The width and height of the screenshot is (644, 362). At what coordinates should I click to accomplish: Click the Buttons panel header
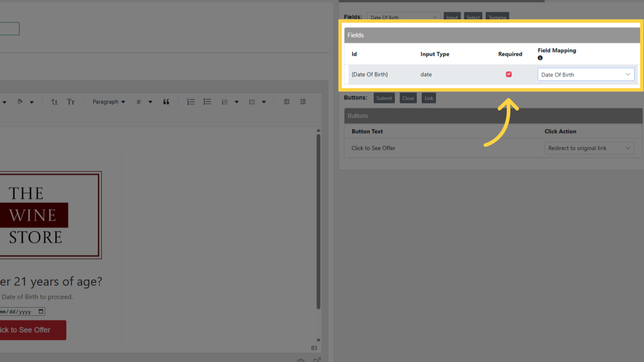(x=493, y=116)
